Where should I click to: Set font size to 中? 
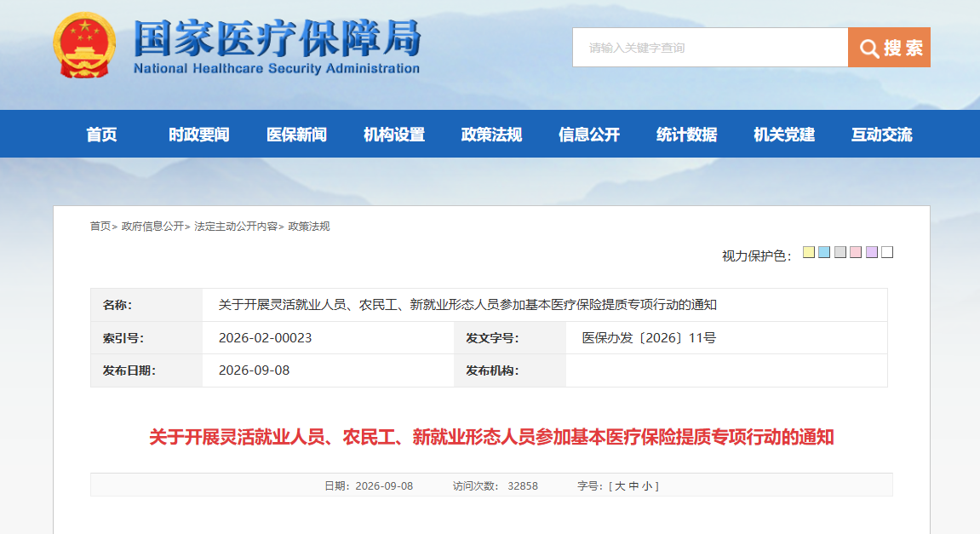click(x=633, y=485)
